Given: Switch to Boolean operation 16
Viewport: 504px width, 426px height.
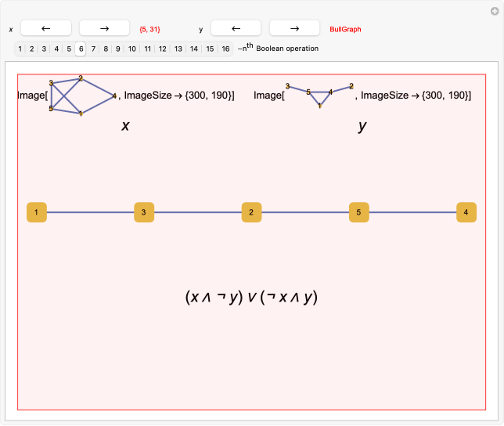Looking at the screenshot, I should click(225, 49).
